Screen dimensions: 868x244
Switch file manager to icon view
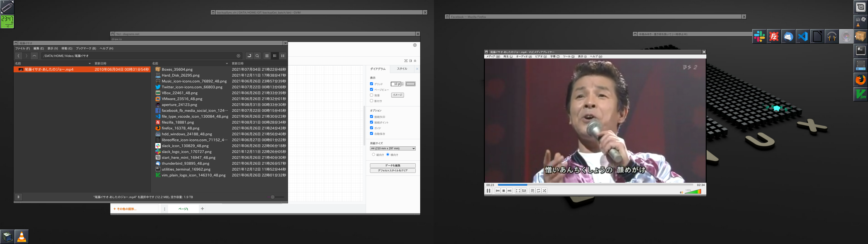[x=267, y=56]
